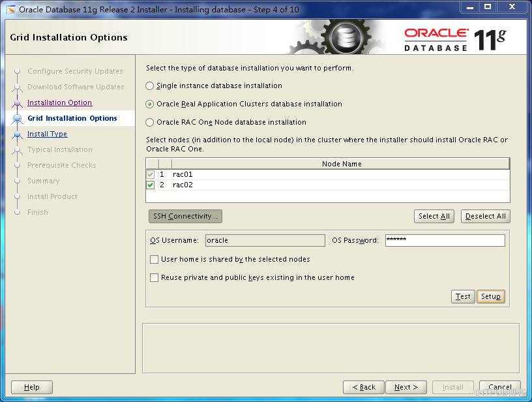The height and width of the screenshot is (402, 532).
Task: Select Single instance database installation radio
Action: 150,86
